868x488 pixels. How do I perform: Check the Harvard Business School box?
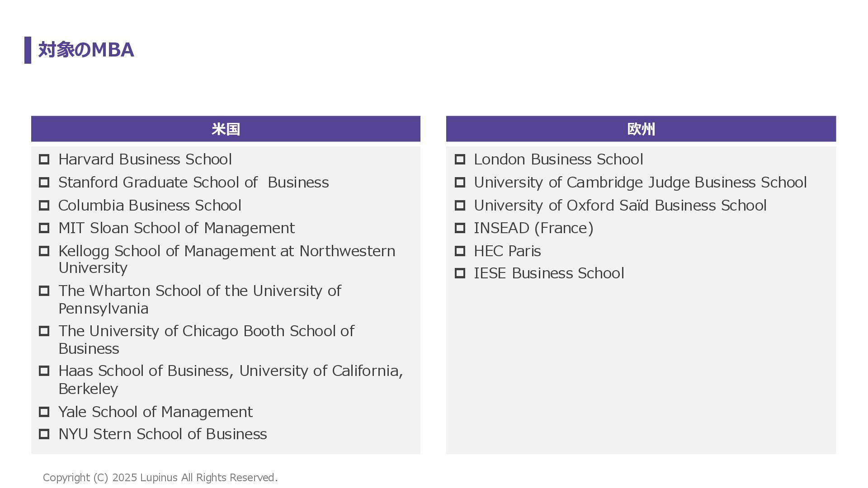click(x=44, y=160)
